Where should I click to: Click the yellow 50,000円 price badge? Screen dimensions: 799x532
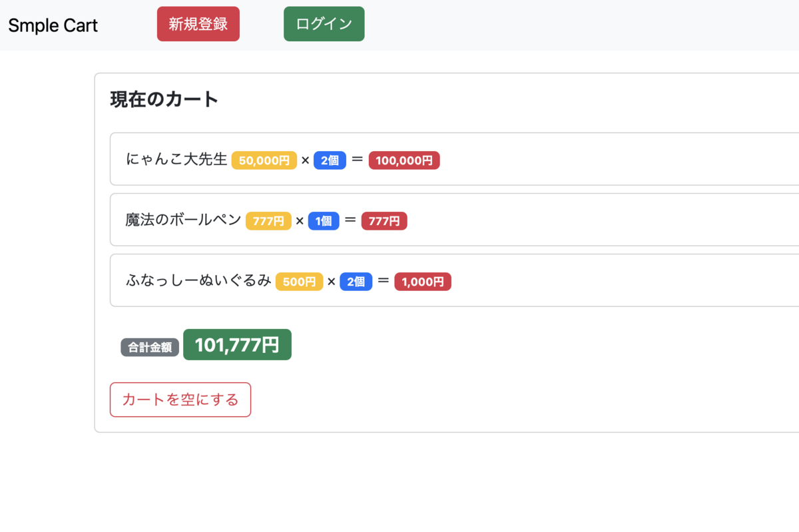point(264,160)
